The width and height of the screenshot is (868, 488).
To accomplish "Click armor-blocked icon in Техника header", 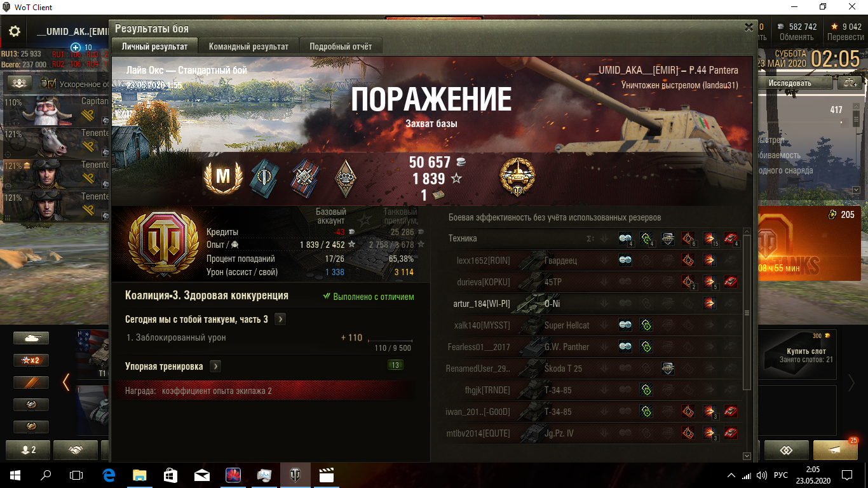I will click(668, 239).
